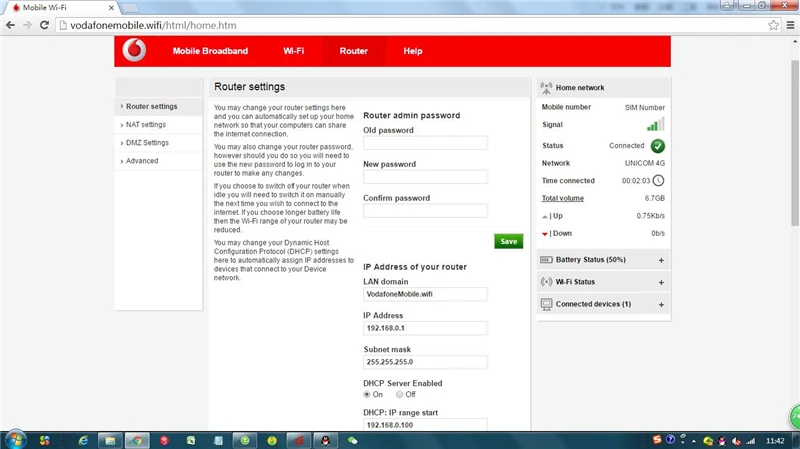Open the Windows Start orb
The width and height of the screenshot is (800, 449).
pyautogui.click(x=15, y=440)
